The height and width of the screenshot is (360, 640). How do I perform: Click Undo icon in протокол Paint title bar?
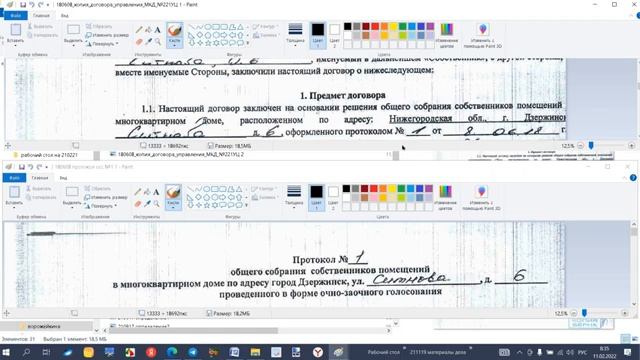31,167
